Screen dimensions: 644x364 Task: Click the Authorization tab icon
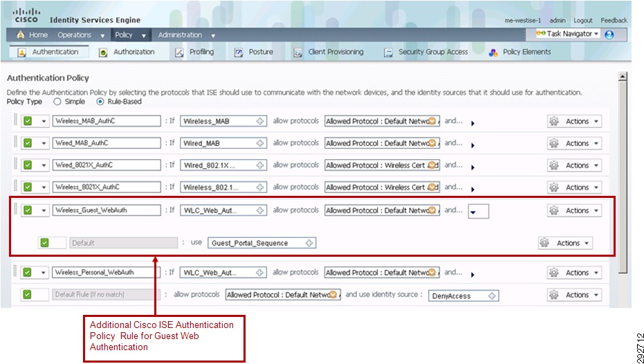pyautogui.click(x=104, y=53)
